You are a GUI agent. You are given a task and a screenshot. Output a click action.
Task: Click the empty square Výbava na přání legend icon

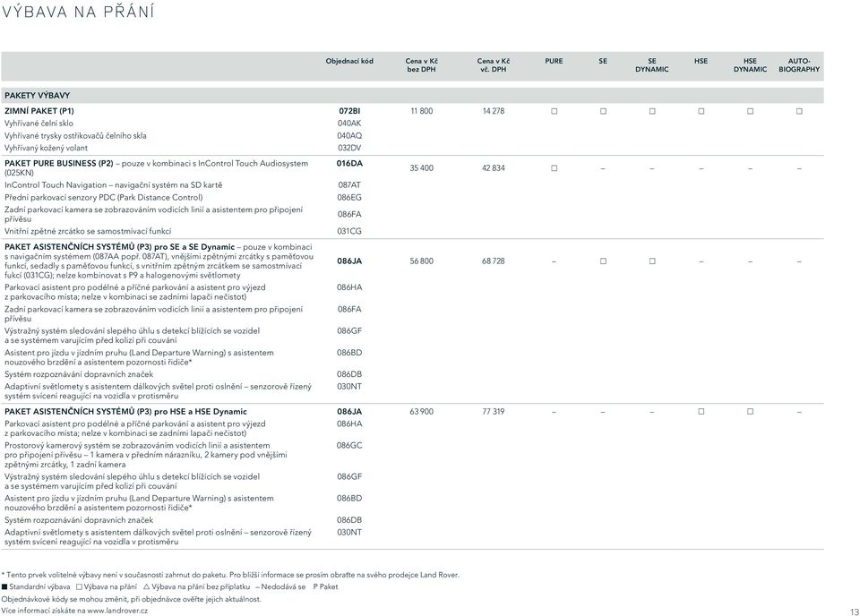[x=79, y=587]
